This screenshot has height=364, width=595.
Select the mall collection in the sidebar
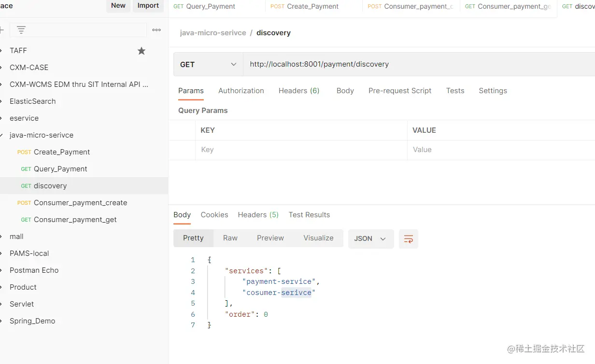[x=16, y=237]
